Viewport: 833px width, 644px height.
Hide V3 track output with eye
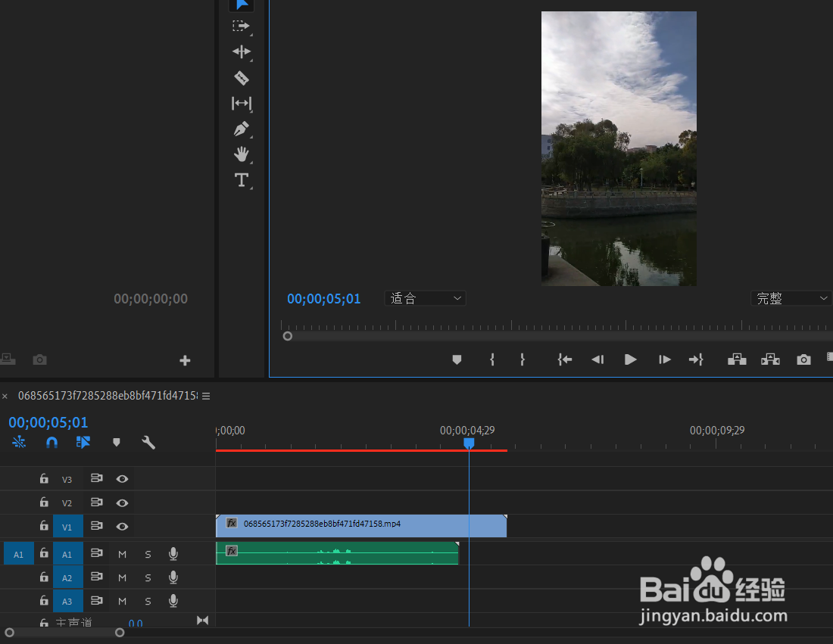click(122, 479)
